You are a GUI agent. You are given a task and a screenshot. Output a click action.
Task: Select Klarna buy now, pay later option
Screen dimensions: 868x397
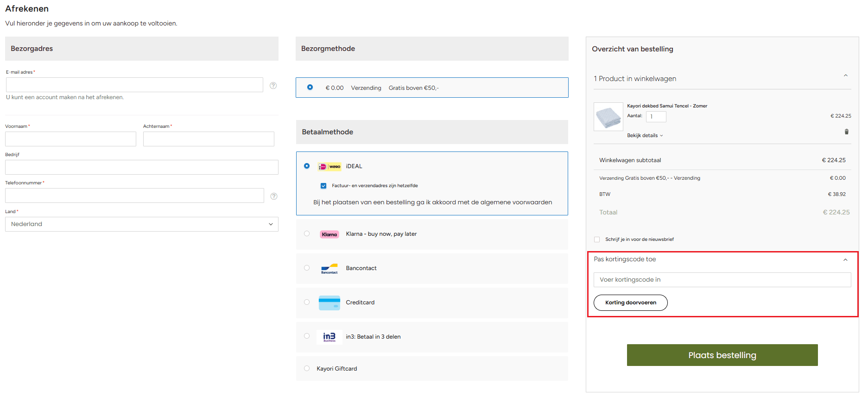307,234
